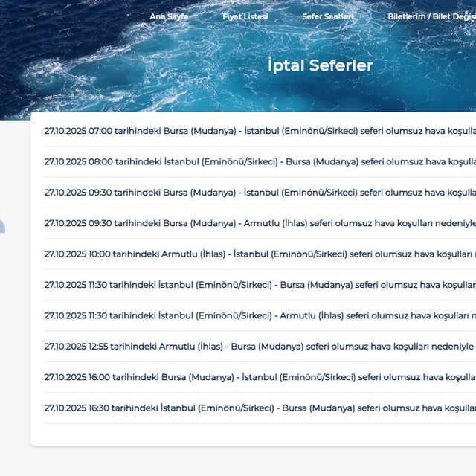Click the partial blue circle icon at left edge
476x476 pixels.
click(x=2, y=226)
